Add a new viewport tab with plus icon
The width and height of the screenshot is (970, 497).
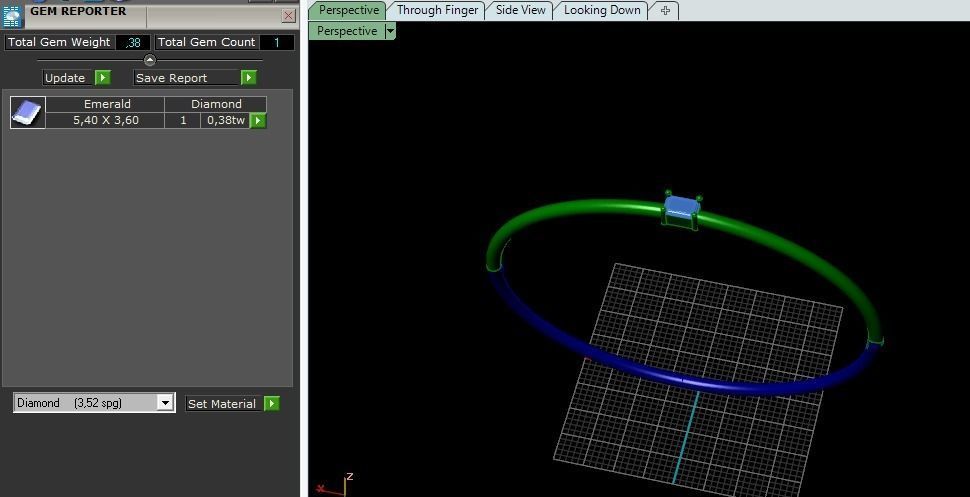[x=665, y=11]
